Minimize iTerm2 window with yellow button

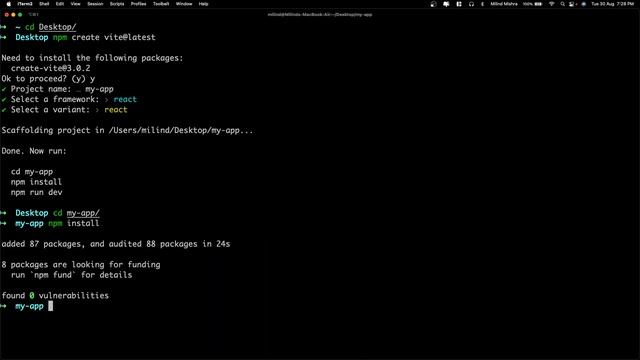tap(13, 15)
